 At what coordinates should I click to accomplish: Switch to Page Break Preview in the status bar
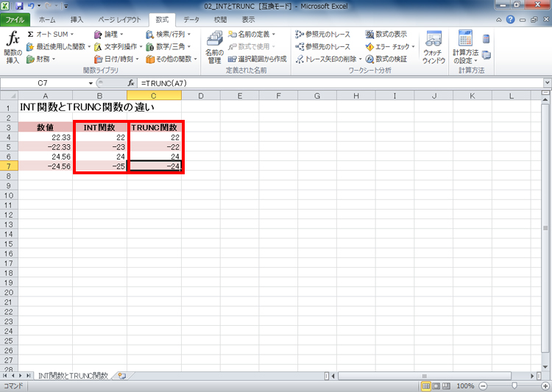[x=446, y=386]
